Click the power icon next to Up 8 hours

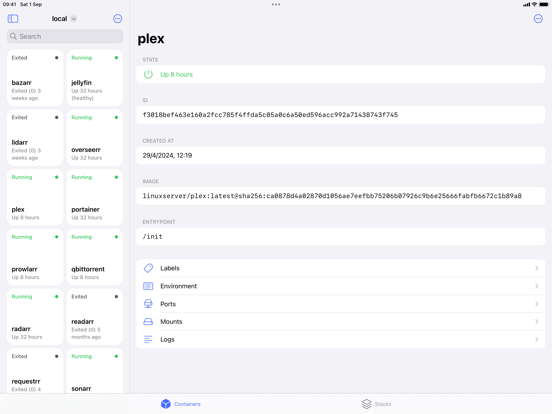pos(148,74)
